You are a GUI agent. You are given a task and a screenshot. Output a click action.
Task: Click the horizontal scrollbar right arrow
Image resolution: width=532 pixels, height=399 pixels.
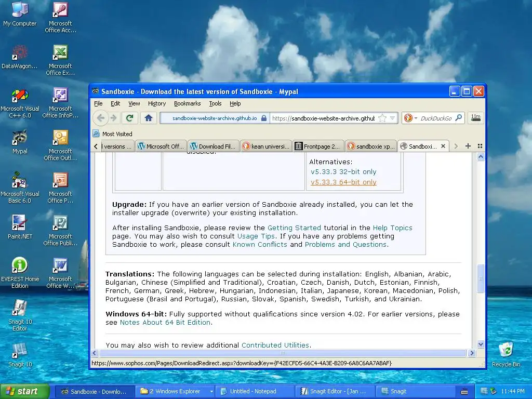(472, 353)
